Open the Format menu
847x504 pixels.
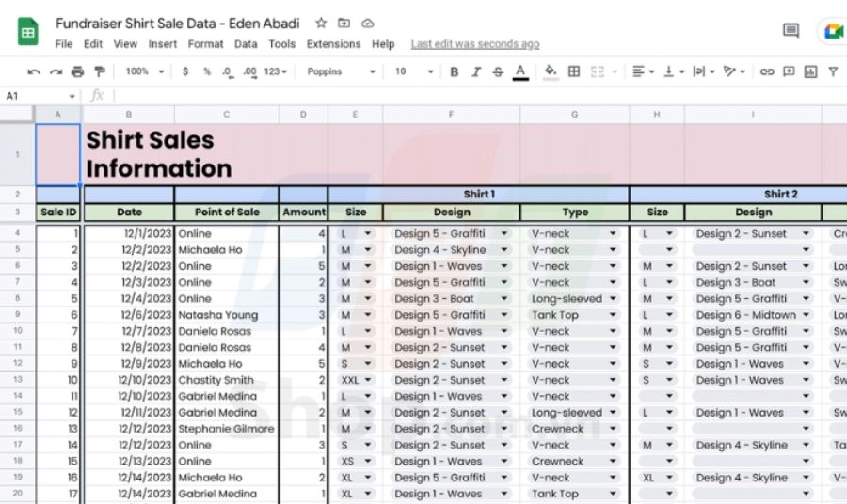pos(206,44)
